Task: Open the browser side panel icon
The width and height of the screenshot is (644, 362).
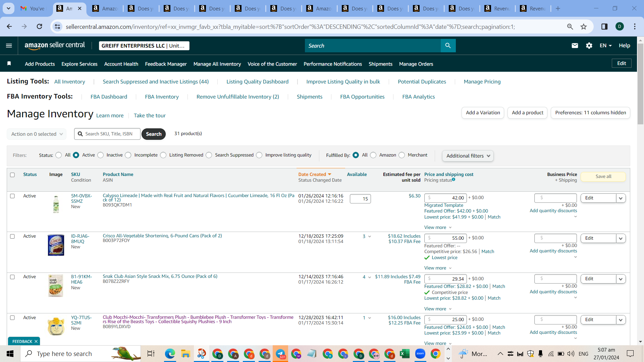Action: (x=604, y=26)
